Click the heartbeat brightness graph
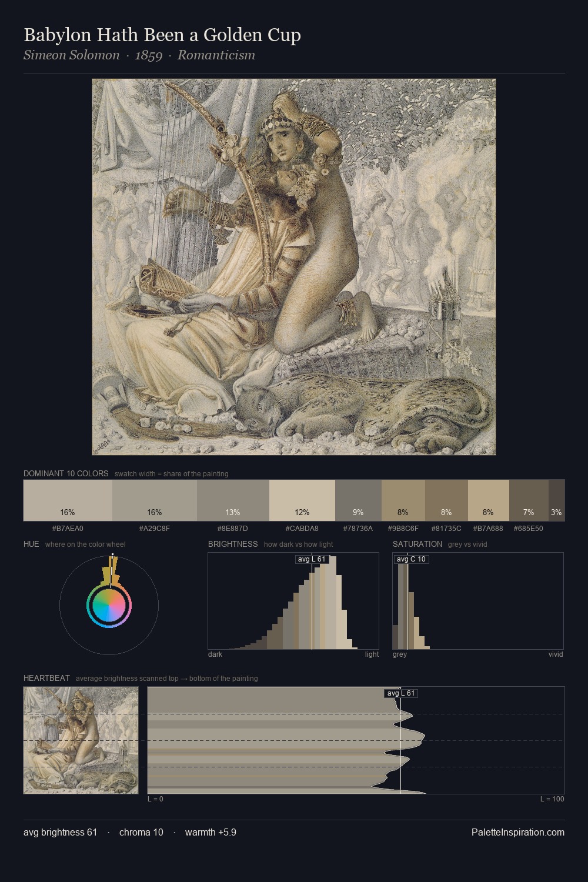The height and width of the screenshot is (882, 588). pyautogui.click(x=356, y=740)
